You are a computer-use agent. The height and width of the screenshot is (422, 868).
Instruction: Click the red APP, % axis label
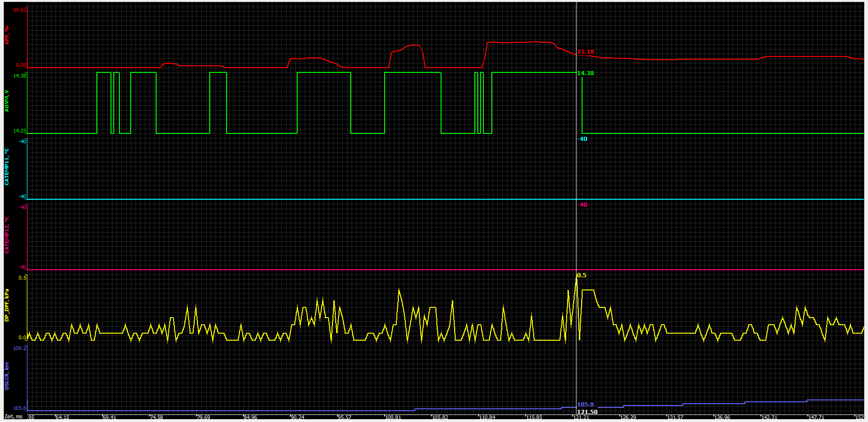click(x=7, y=35)
